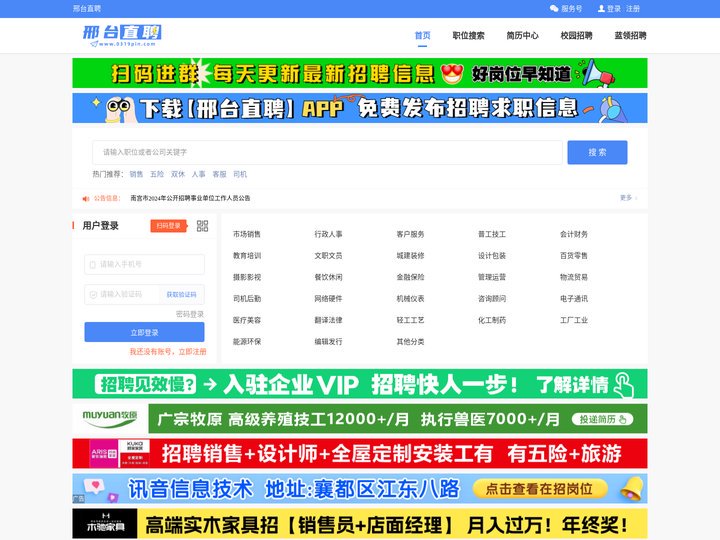Viewport: 720px width, 540px height.
Task: Click the 入驻企业VIP banner
Action: coord(360,384)
